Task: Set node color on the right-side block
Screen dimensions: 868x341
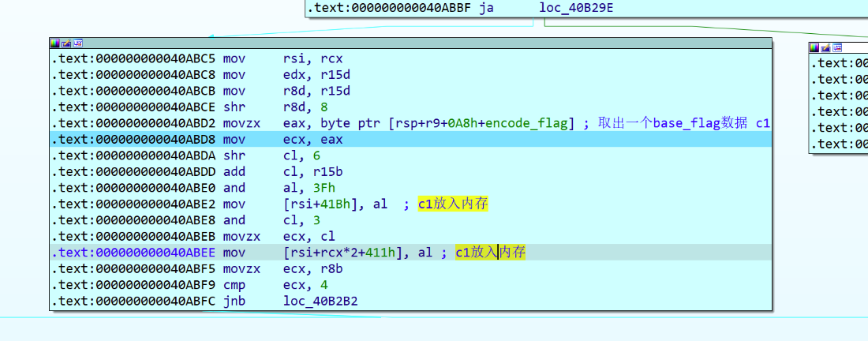Action: (x=814, y=48)
